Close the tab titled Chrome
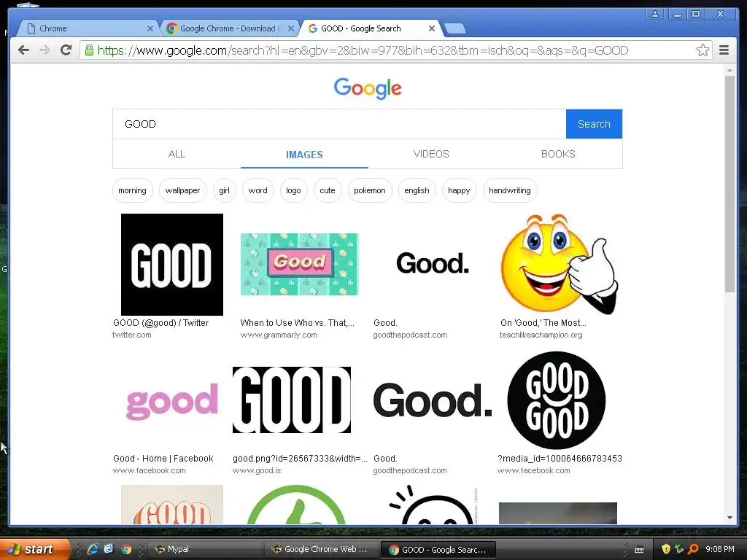The width and height of the screenshot is (747, 560). [150, 28]
